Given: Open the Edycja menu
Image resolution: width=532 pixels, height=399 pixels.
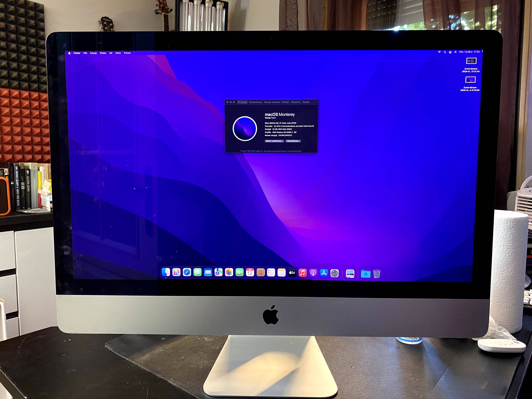Looking at the screenshot, I should [x=93, y=53].
